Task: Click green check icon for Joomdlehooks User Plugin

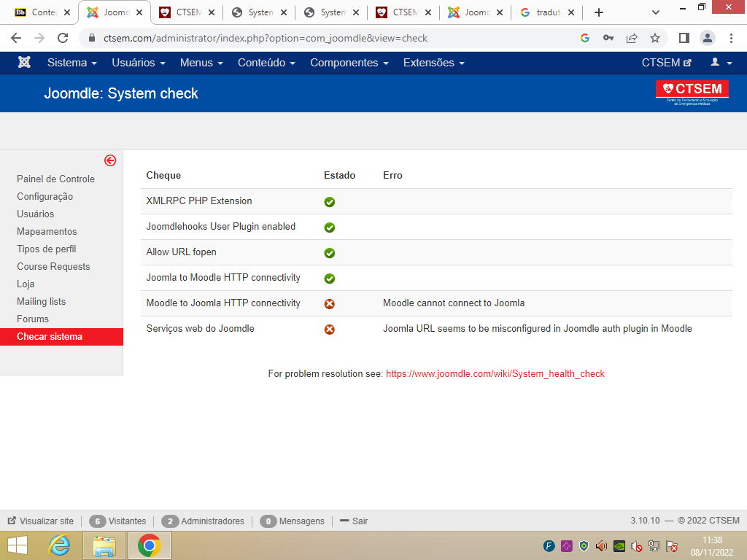Action: (329, 227)
